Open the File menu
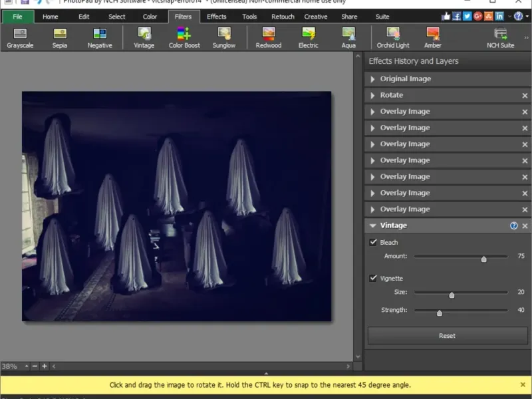Screen dimensions: 532x399 coord(18,17)
